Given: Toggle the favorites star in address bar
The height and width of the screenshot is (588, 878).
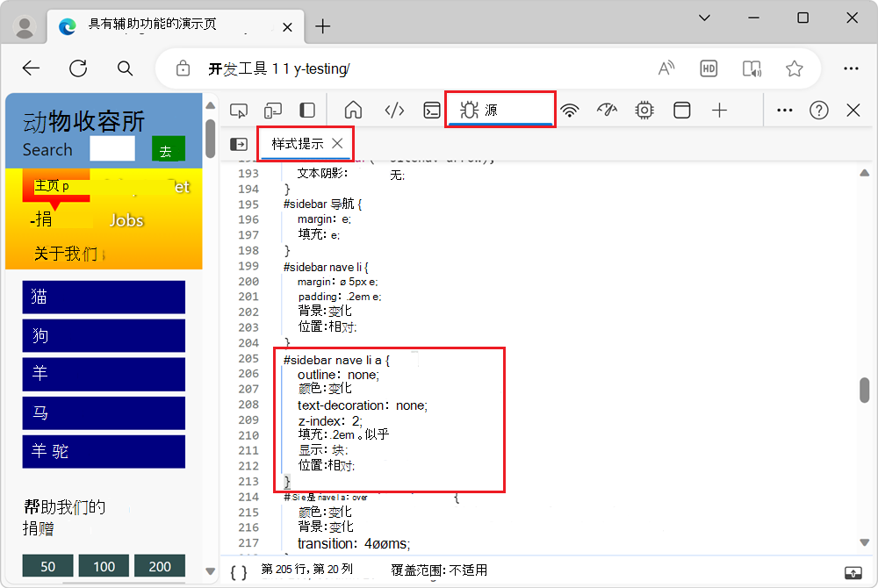Looking at the screenshot, I should [794, 68].
